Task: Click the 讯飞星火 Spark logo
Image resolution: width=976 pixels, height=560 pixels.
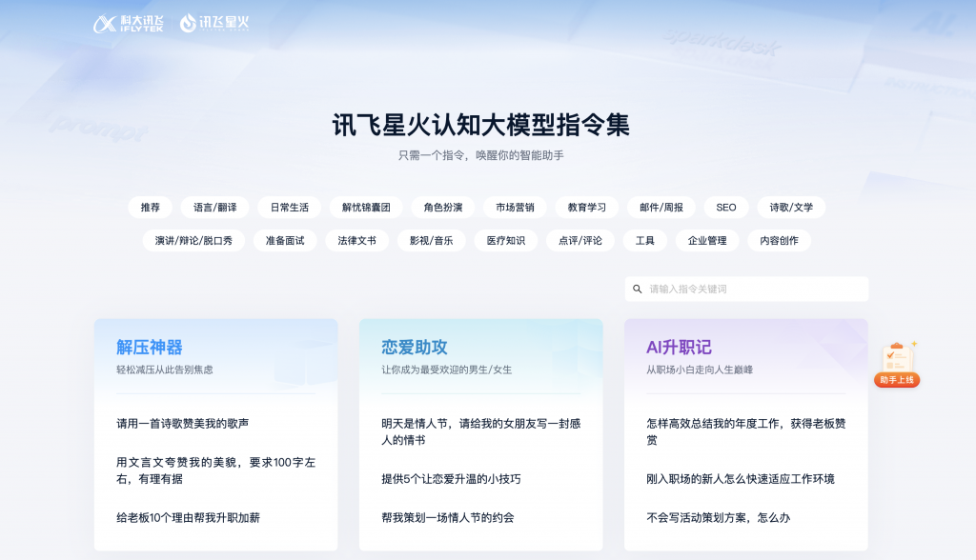Action: [214, 23]
